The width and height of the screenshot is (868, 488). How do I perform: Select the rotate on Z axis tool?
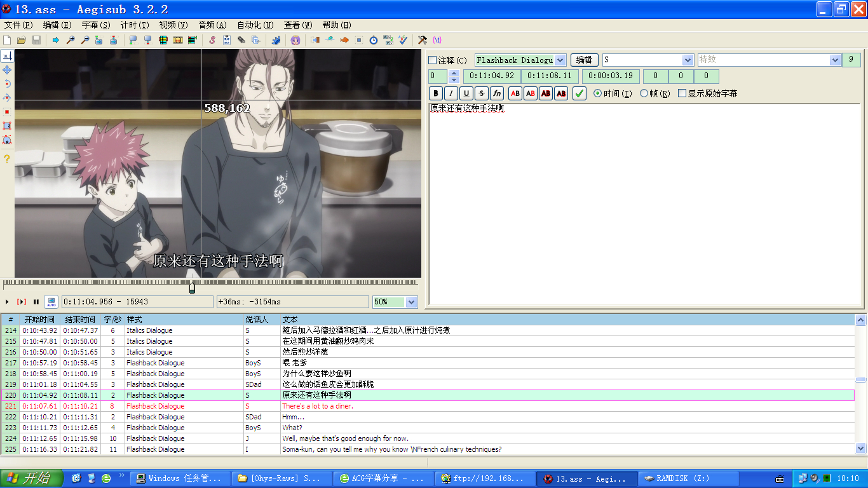7,84
